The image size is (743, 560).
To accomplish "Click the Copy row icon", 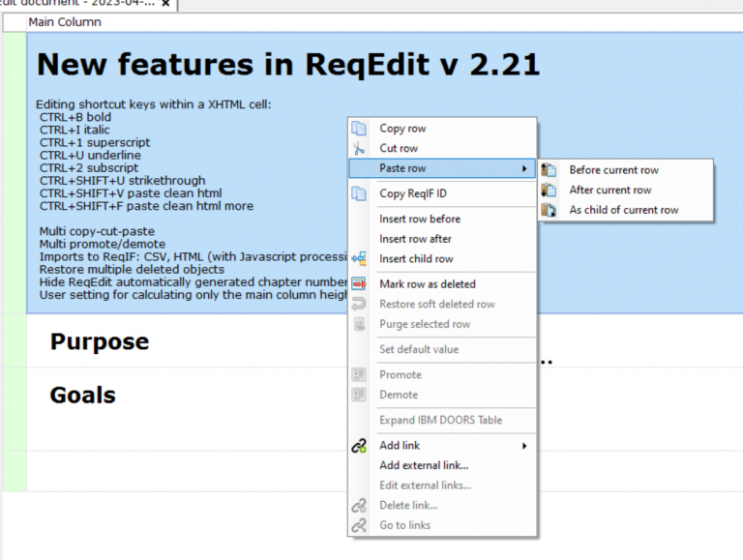I will tap(359, 128).
